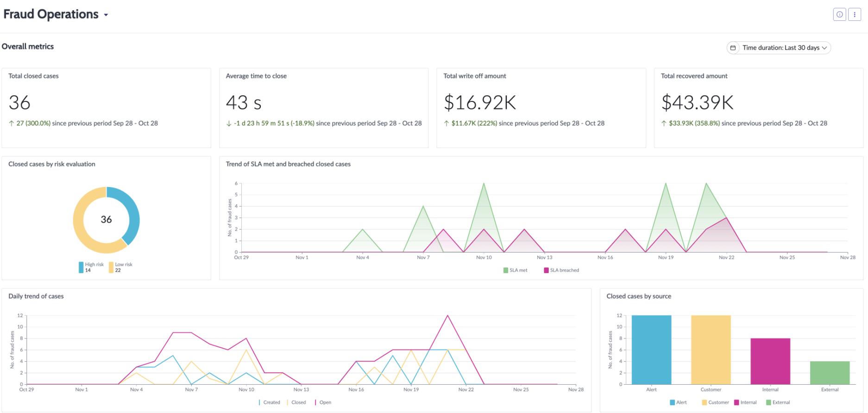868x413 pixels.
Task: Open the more options kebab menu
Action: tap(855, 14)
